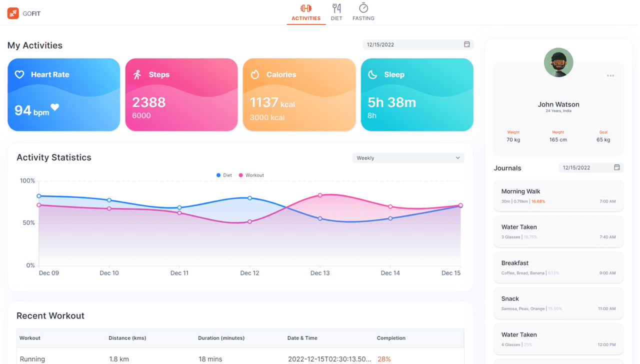Open the Water Taken 12:00 PM journal entry

click(558, 339)
